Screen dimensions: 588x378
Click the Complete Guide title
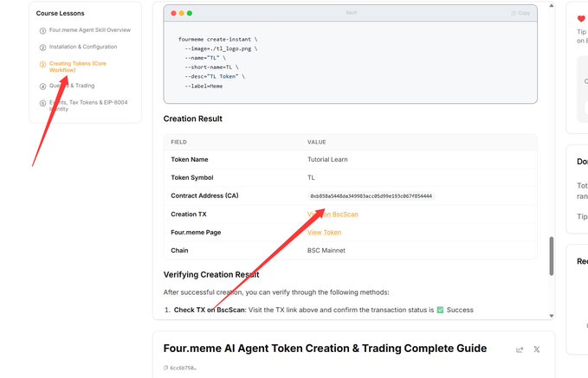325,349
